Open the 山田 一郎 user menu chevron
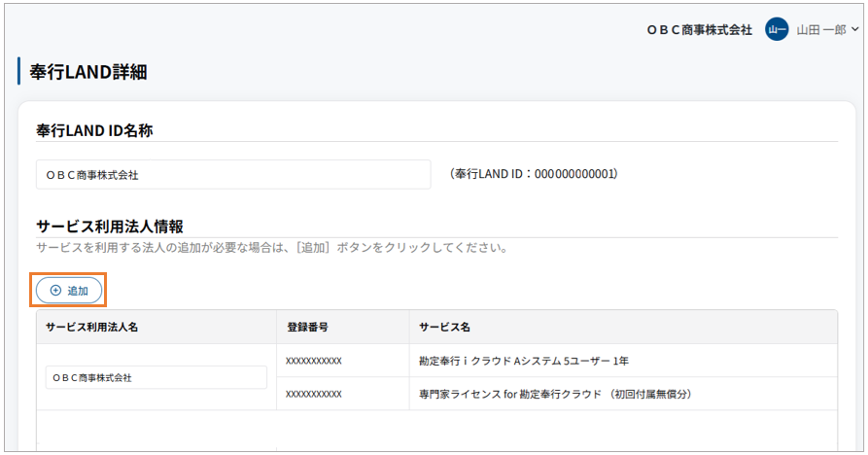The image size is (868, 455). (x=855, y=29)
